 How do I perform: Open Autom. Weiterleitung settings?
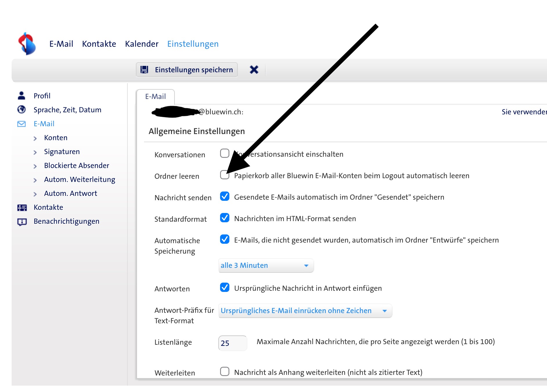coord(80,180)
